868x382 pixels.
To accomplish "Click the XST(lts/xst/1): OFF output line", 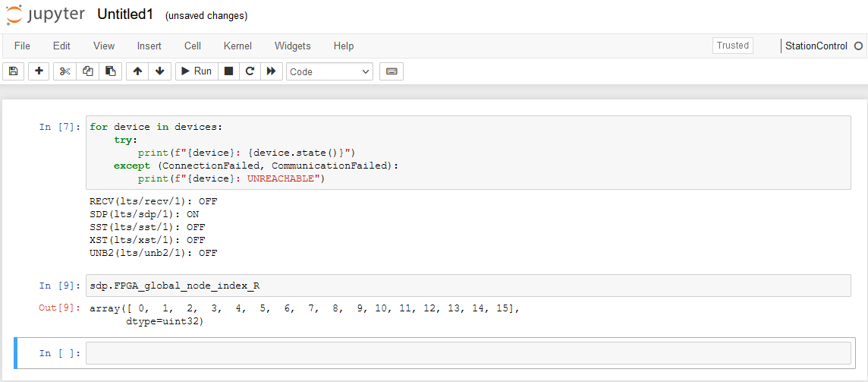I will coord(147,240).
